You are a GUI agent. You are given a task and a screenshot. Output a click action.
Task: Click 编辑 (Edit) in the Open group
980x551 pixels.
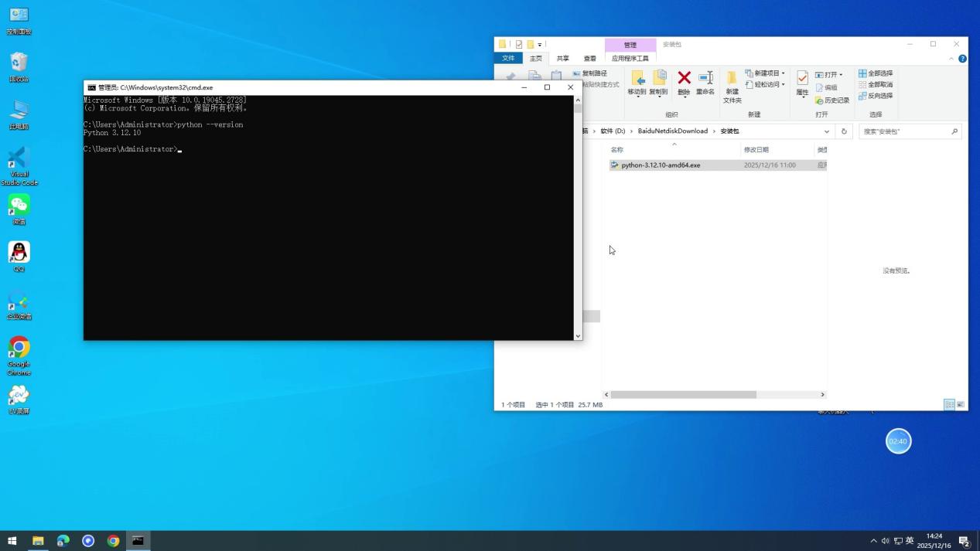[829, 87]
